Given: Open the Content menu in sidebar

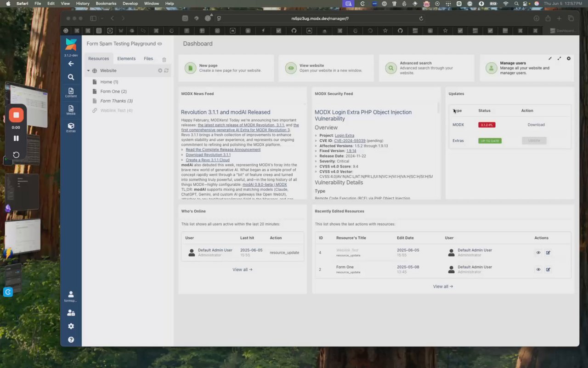Looking at the screenshot, I should [71, 92].
